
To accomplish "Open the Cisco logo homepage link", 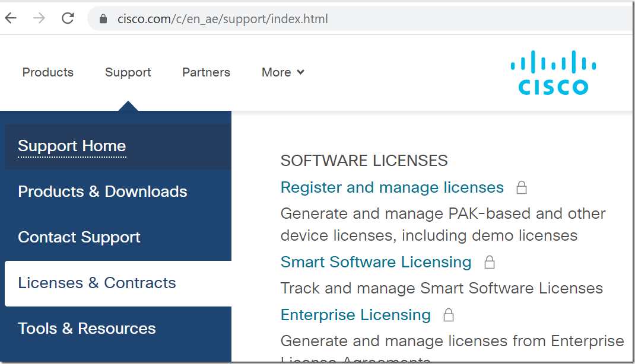I will [x=553, y=73].
